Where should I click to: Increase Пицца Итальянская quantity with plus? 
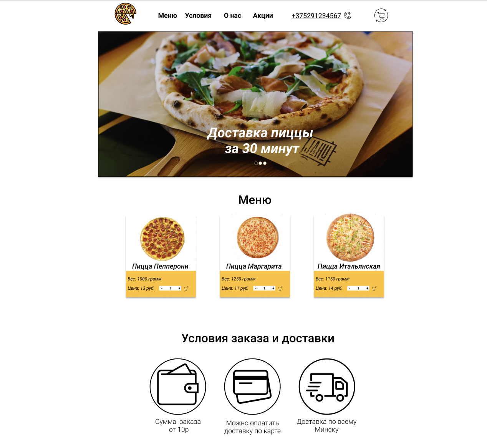click(x=367, y=288)
